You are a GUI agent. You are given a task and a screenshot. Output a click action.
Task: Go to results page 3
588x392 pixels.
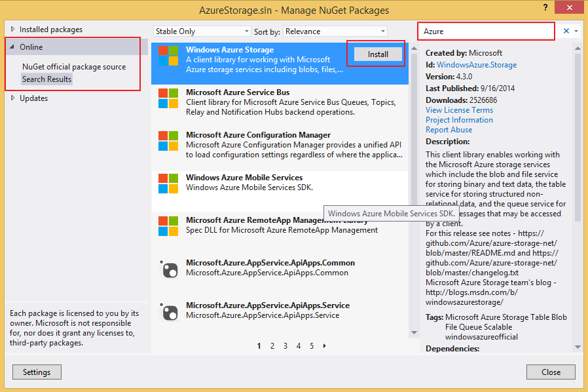285,346
